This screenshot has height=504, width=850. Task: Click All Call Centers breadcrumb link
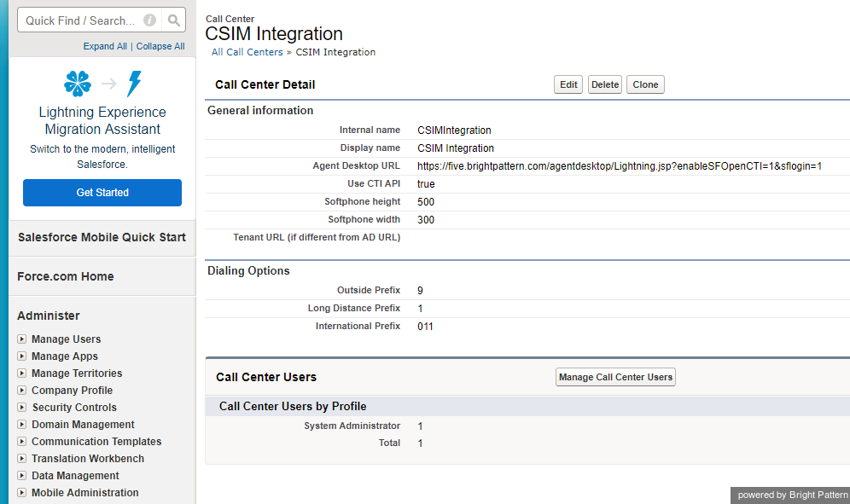click(247, 52)
